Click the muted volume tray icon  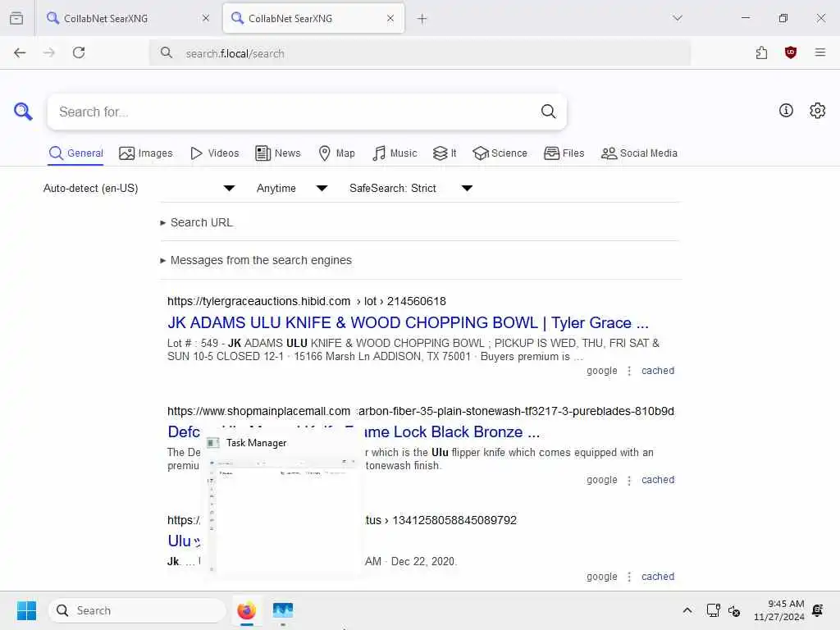(734, 610)
